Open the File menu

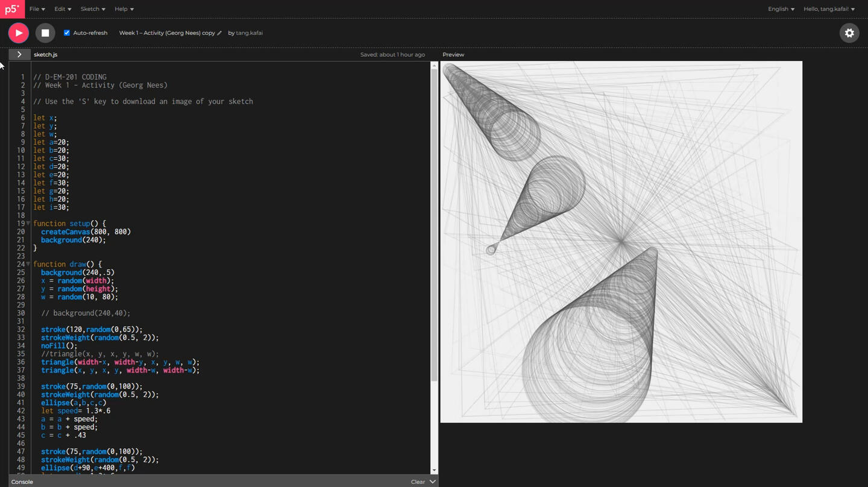[37, 9]
